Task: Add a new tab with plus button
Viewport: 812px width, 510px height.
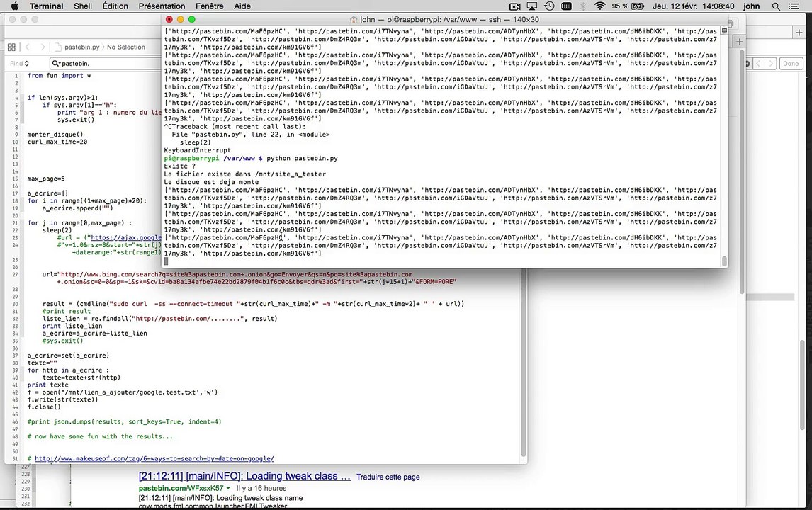Action: [799, 32]
